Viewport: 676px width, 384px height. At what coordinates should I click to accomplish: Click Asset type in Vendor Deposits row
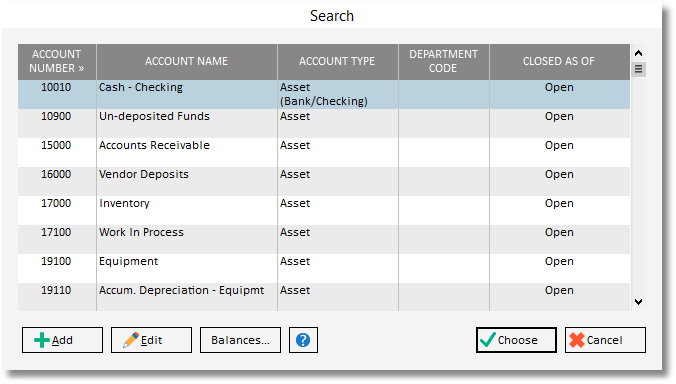pyautogui.click(x=295, y=174)
